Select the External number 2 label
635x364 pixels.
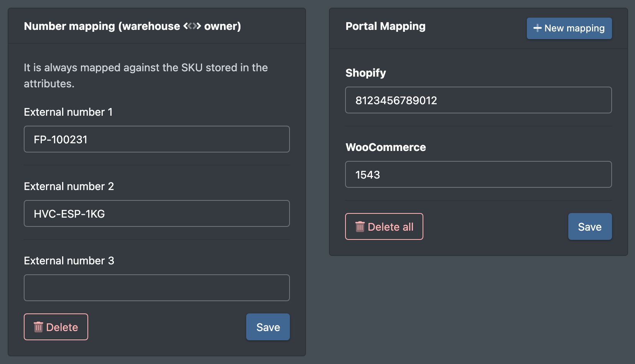pyautogui.click(x=69, y=186)
